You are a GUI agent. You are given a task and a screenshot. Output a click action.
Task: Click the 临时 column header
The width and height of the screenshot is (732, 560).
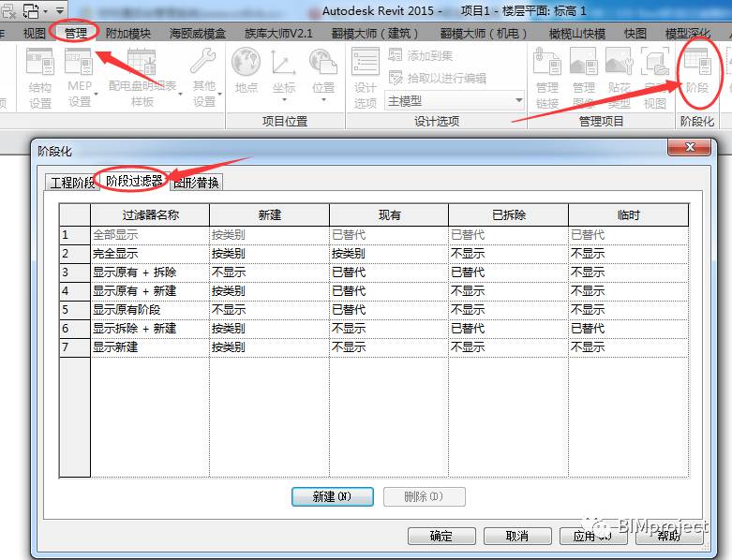tap(628, 215)
